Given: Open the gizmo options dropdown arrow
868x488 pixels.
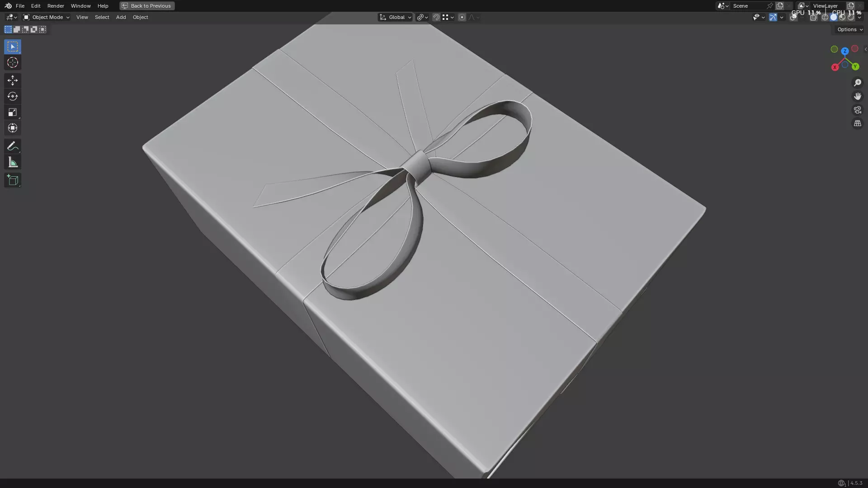Looking at the screenshot, I should pyautogui.click(x=782, y=17).
